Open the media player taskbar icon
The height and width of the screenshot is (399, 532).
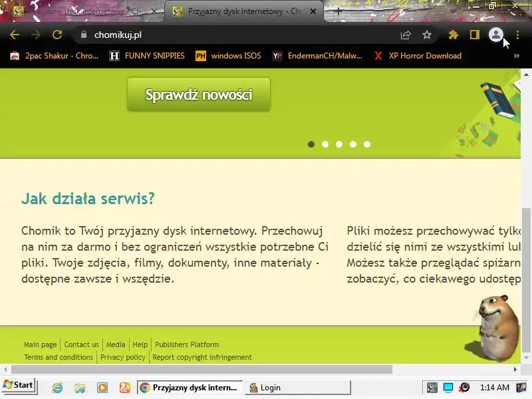pos(102,388)
